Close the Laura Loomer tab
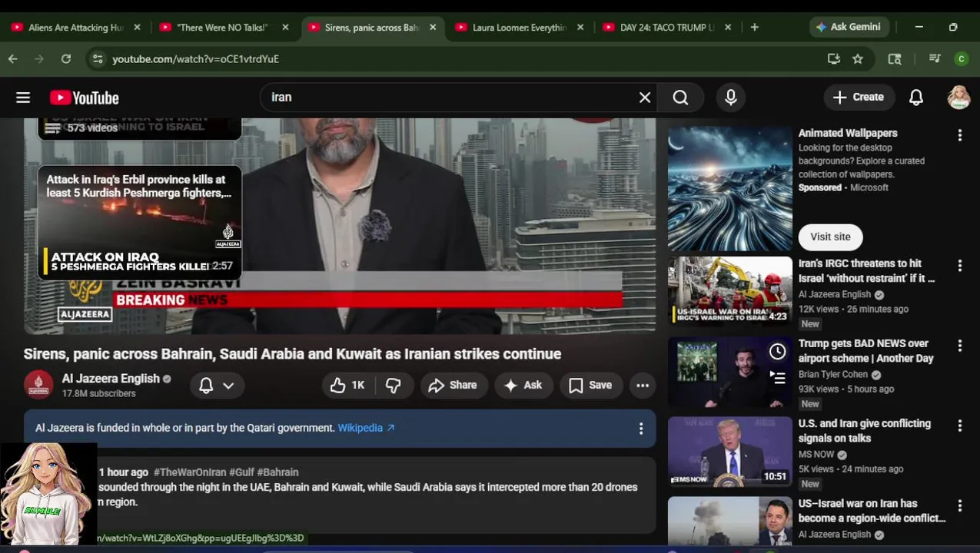 (580, 27)
